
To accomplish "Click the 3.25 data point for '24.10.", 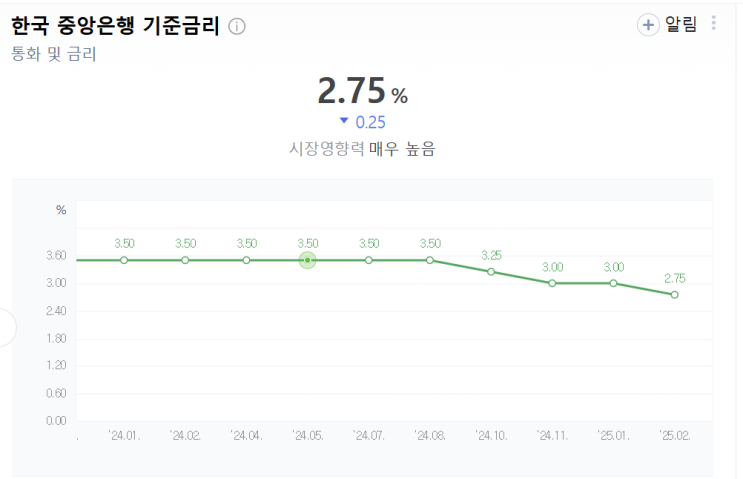I will (491, 272).
